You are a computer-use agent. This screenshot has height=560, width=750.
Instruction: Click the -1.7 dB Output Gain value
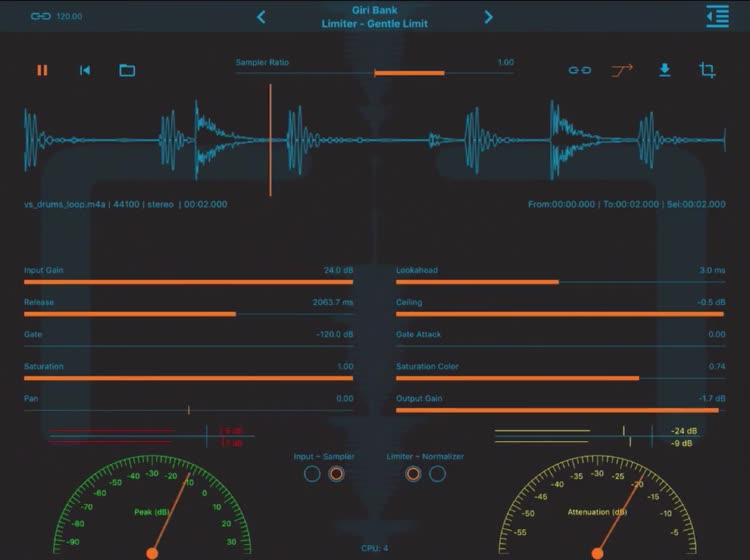point(711,398)
